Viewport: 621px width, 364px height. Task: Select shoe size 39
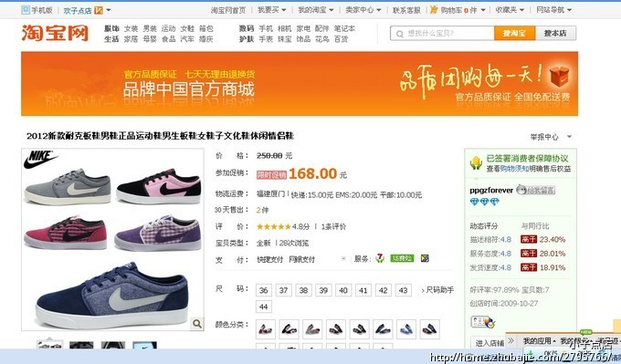pyautogui.click(x=323, y=290)
